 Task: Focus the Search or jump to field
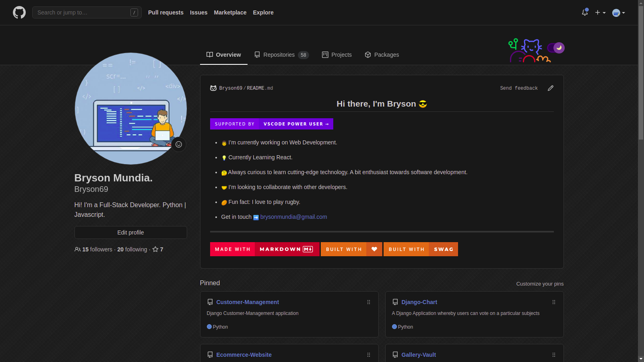point(87,12)
